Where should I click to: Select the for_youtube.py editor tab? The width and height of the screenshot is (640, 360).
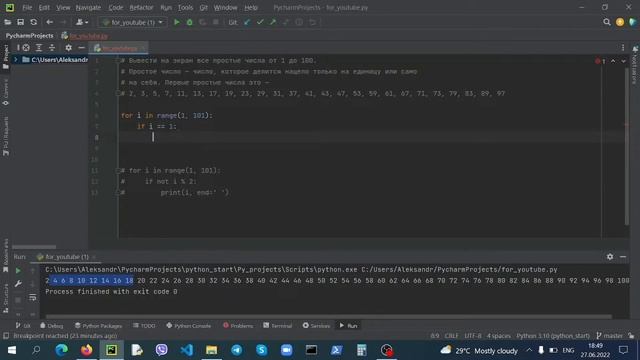[119, 48]
